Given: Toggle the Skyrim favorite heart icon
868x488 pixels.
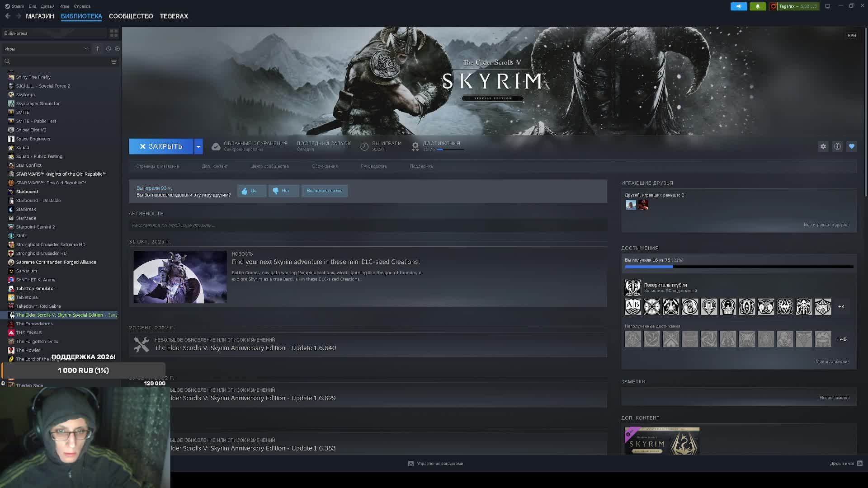Looking at the screenshot, I should tap(852, 146).
